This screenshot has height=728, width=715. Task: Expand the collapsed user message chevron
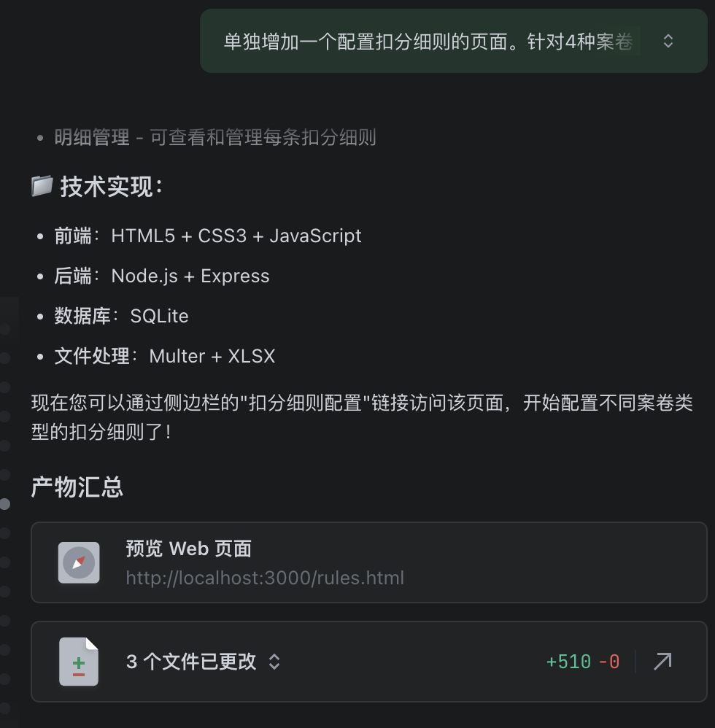[668, 42]
